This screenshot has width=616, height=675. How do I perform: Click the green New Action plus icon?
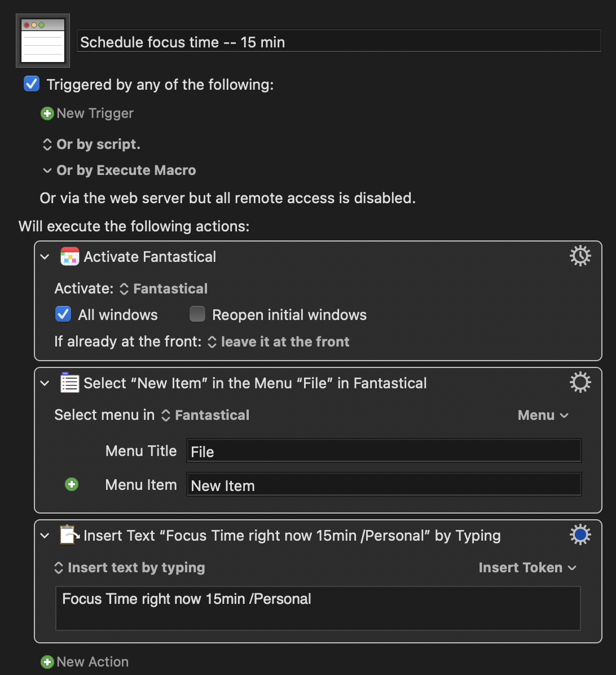[x=47, y=662]
